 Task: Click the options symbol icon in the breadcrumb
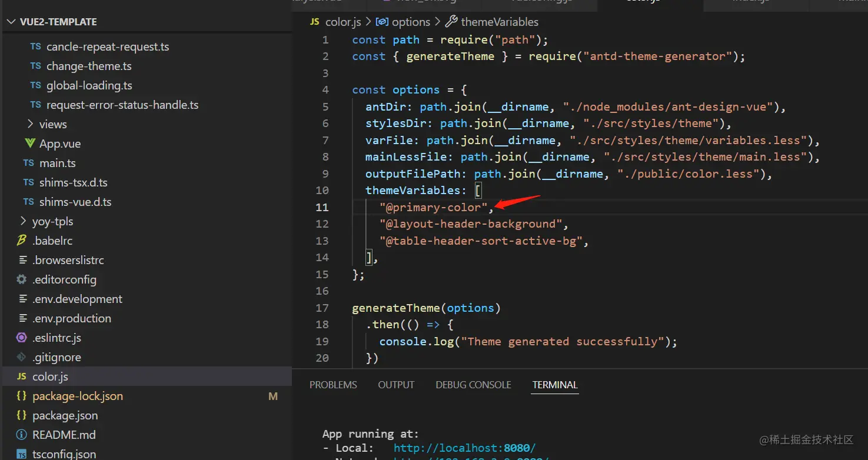[382, 22]
